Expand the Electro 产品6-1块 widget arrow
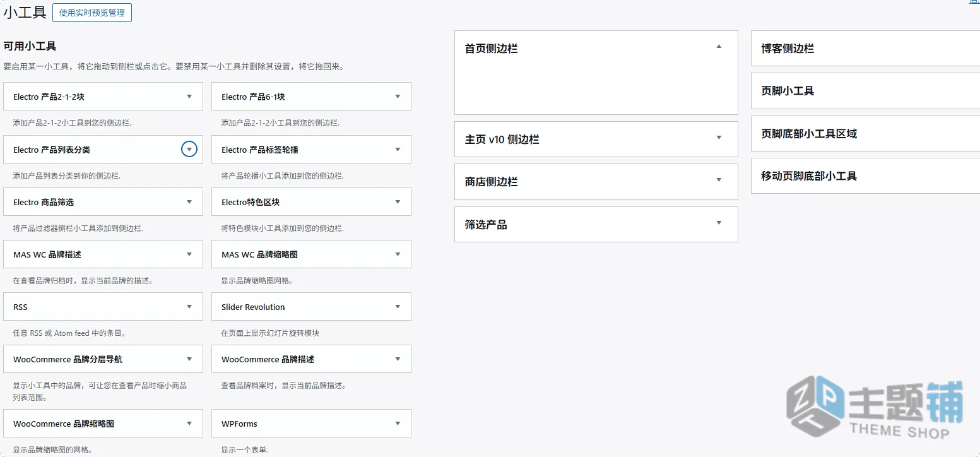Viewport: 980px width, 457px height. (x=398, y=97)
